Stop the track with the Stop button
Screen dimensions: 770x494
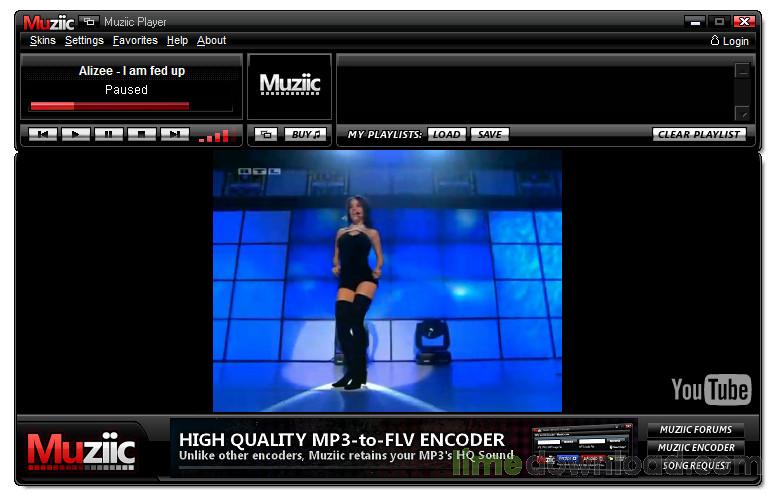coord(141,134)
